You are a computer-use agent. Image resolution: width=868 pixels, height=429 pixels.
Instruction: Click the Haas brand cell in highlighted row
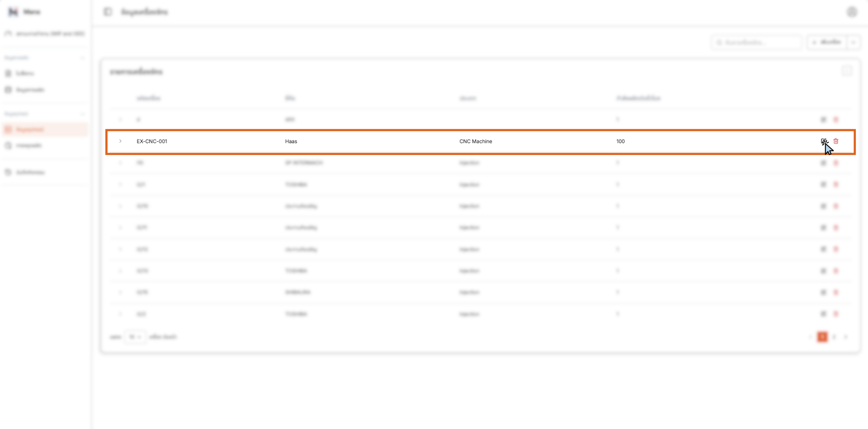(291, 141)
